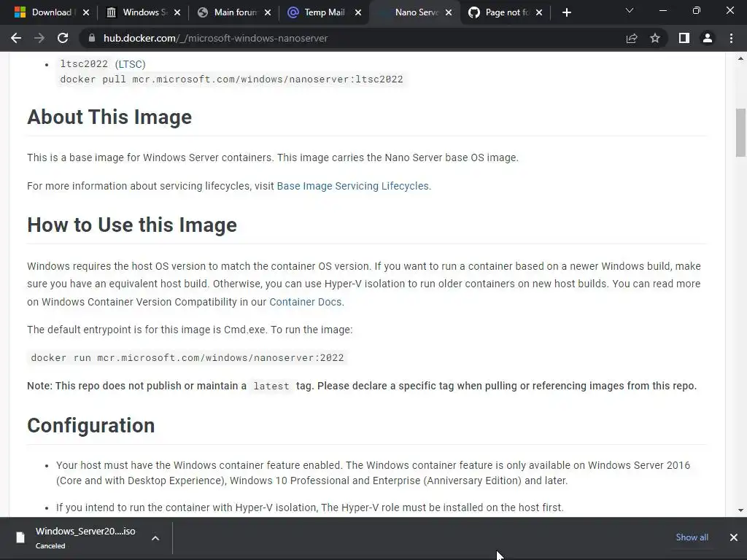Image resolution: width=747 pixels, height=560 pixels.
Task: View site info via the lock icon
Action: [91, 38]
